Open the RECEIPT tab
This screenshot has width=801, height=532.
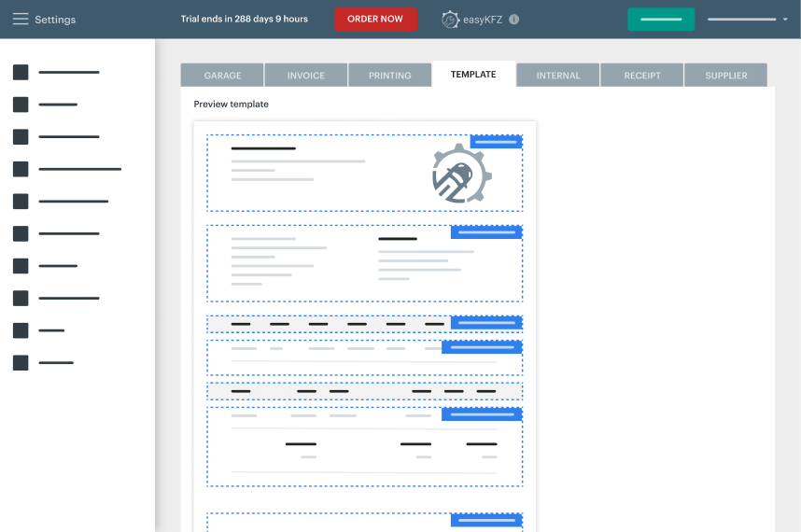click(x=642, y=76)
